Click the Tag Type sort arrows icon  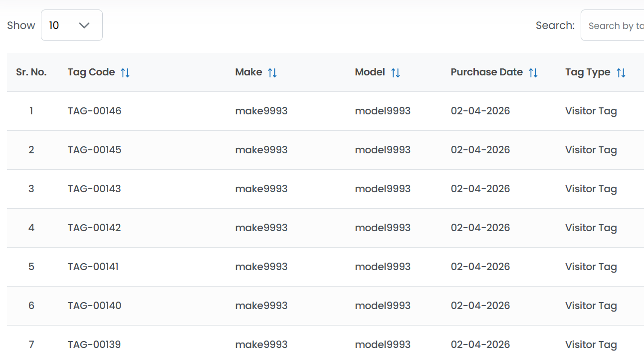(x=621, y=73)
